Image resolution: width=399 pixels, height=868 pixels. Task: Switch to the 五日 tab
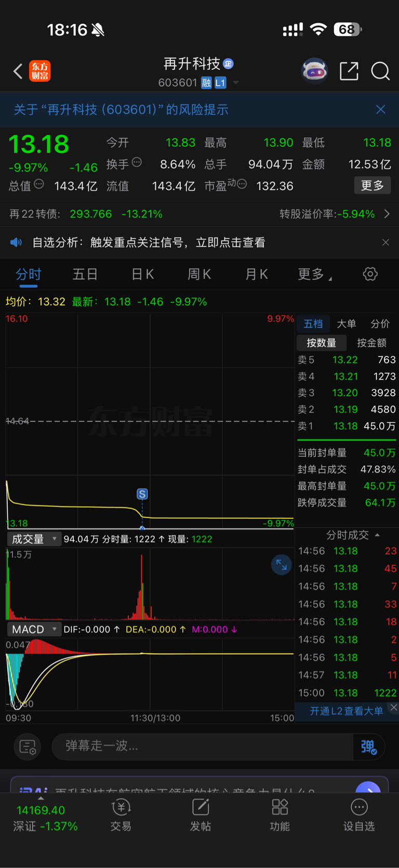click(x=85, y=274)
